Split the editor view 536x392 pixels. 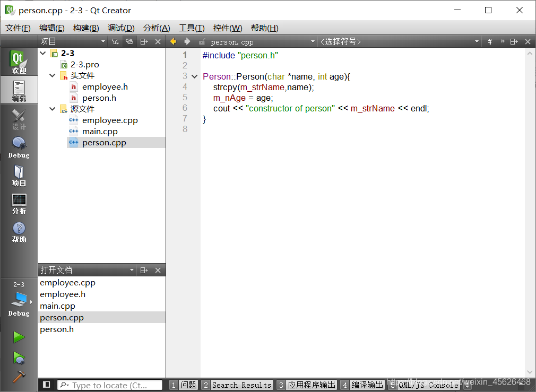(514, 41)
